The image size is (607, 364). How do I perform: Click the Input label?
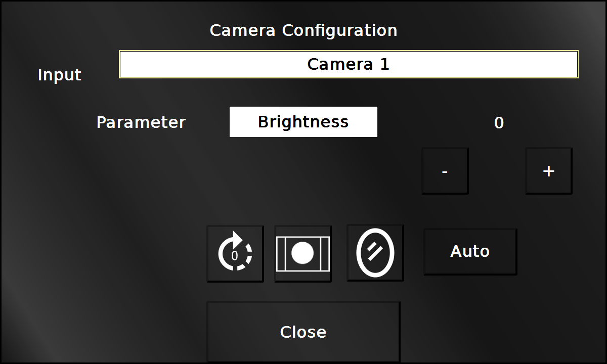(60, 75)
